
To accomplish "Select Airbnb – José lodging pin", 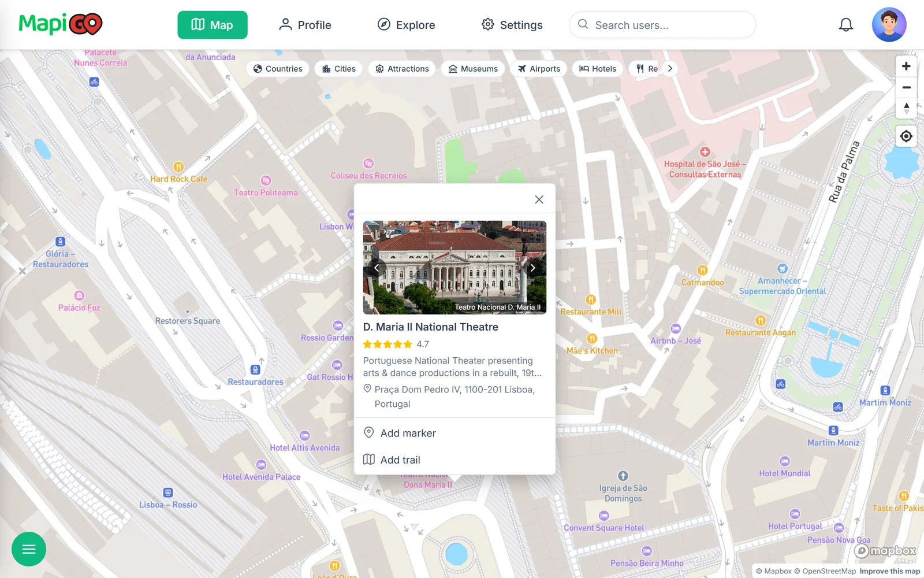I will tap(676, 329).
